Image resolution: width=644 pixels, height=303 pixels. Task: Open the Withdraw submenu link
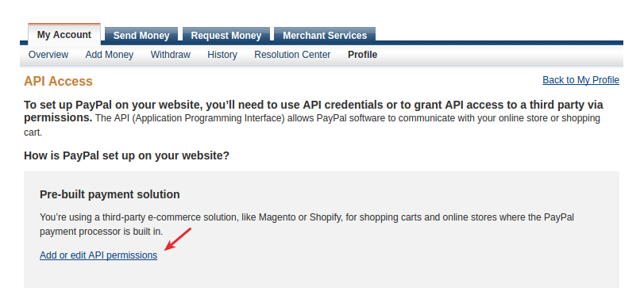[x=171, y=55]
